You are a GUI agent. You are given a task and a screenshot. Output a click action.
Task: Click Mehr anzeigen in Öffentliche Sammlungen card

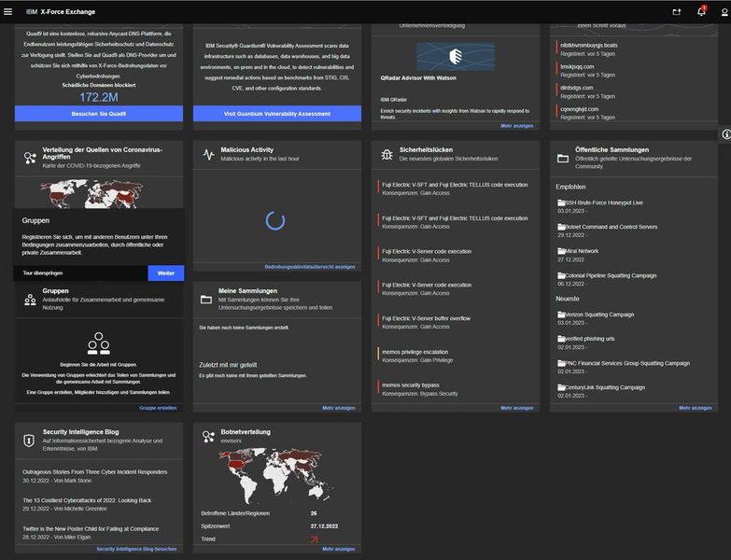point(696,408)
